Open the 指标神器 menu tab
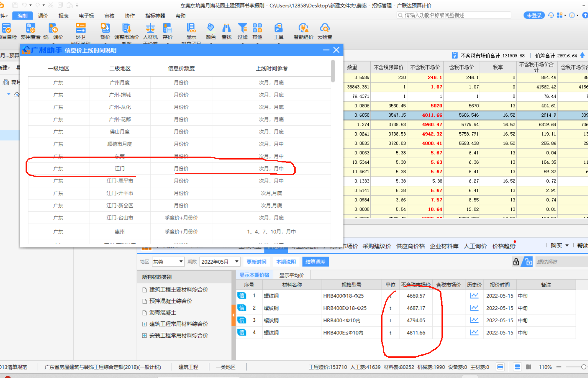Screen dimensions: 588x378 tap(155, 16)
